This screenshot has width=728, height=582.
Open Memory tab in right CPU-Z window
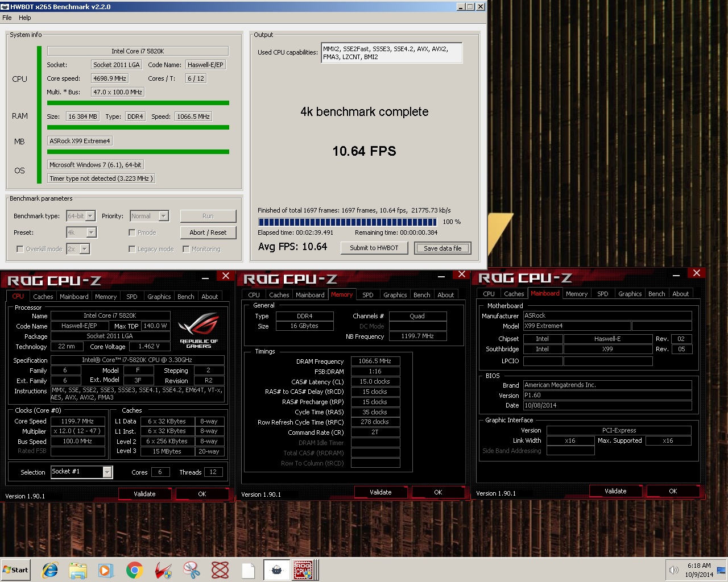click(577, 294)
